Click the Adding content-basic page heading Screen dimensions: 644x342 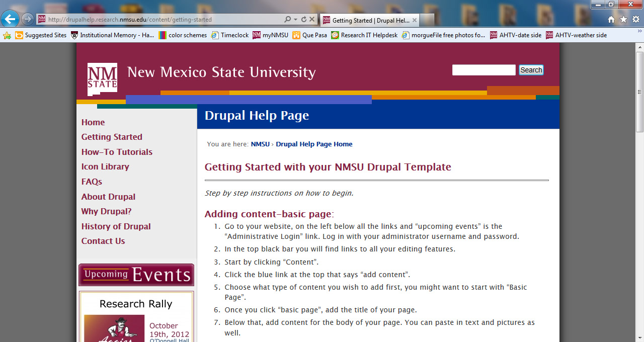269,214
